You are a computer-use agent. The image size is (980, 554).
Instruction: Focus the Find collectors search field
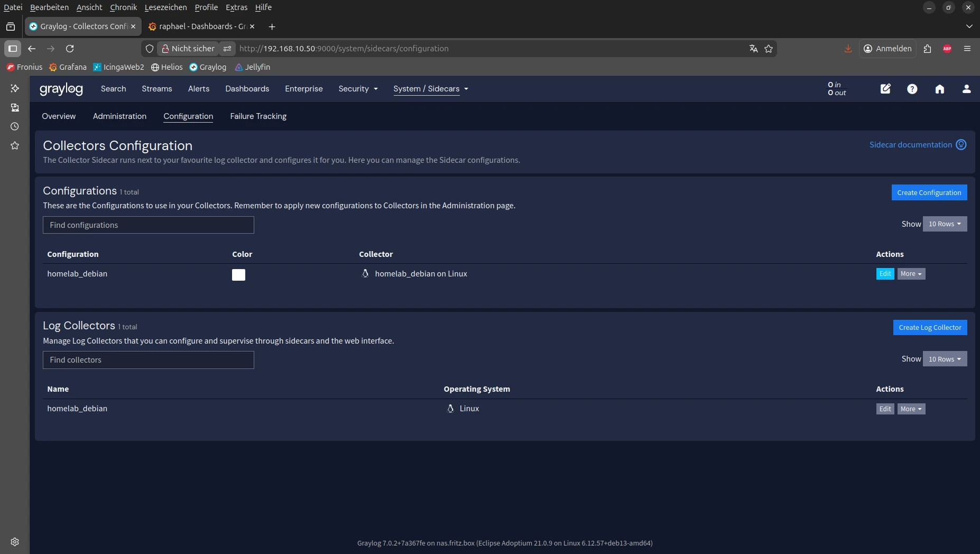click(148, 360)
